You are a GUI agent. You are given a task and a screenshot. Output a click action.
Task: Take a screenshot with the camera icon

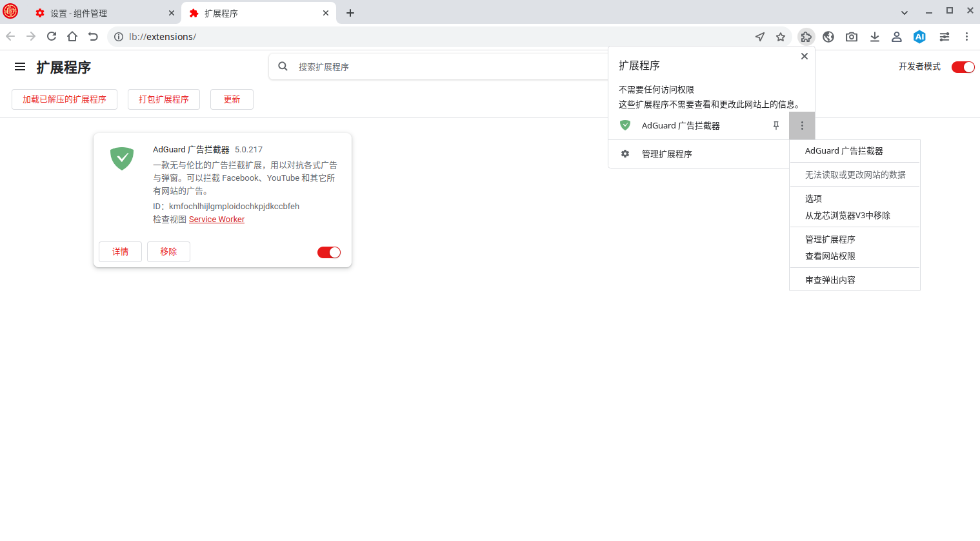[852, 37]
